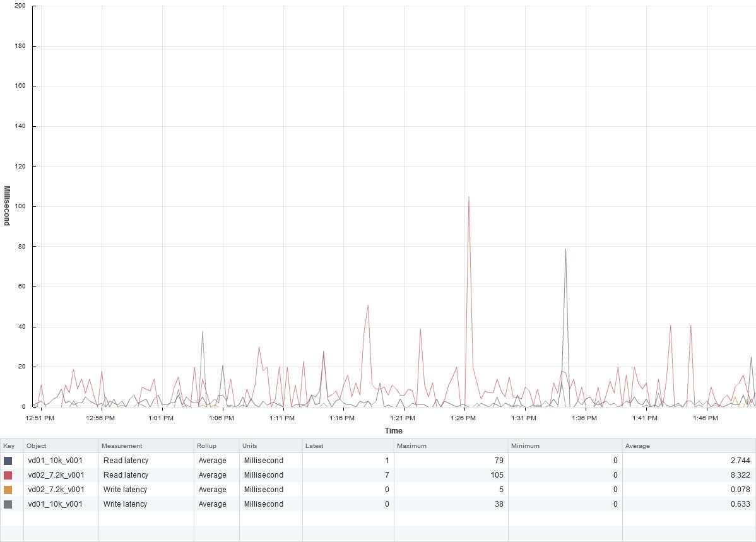Click the Time axis title
Image resolution: width=756 pixels, height=542 pixels.
click(393, 430)
